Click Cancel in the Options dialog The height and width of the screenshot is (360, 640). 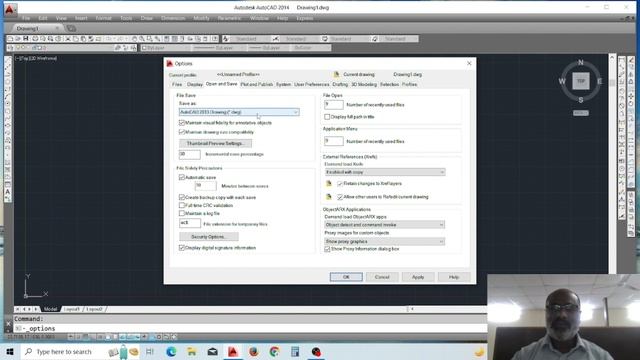(x=382, y=277)
